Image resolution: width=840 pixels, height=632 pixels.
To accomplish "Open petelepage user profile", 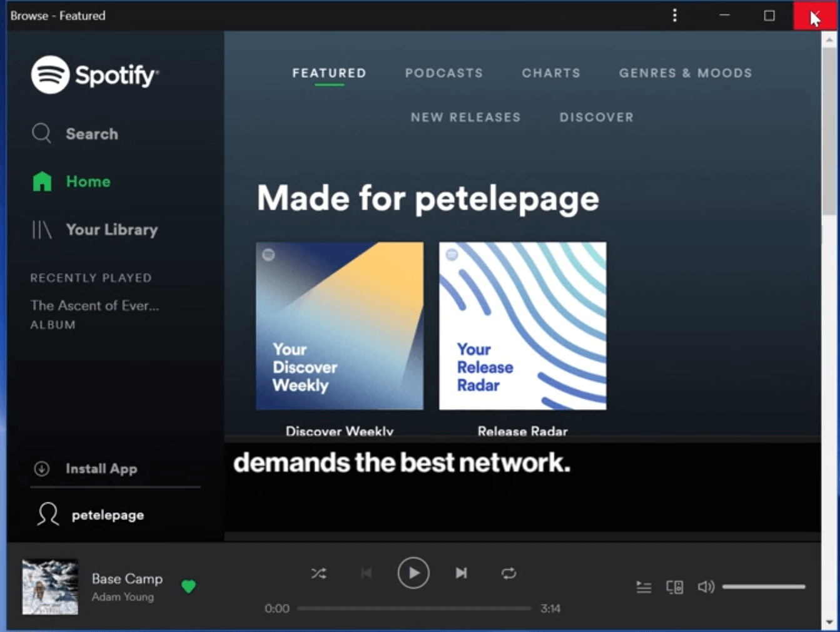I will coord(90,515).
